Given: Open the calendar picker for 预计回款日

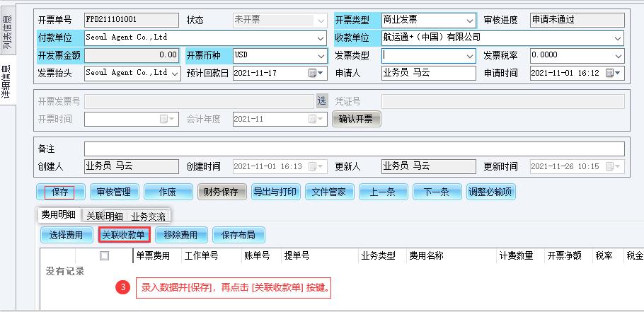Looking at the screenshot, I should point(315,73).
